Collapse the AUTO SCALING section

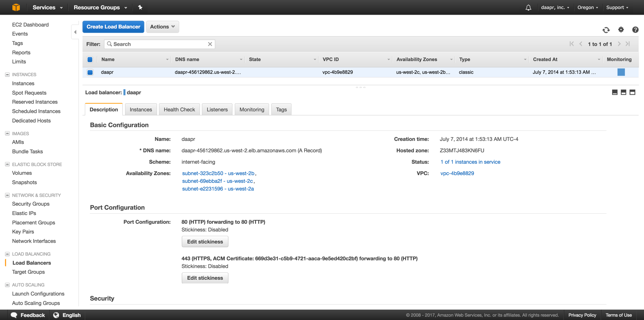pyautogui.click(x=7, y=285)
